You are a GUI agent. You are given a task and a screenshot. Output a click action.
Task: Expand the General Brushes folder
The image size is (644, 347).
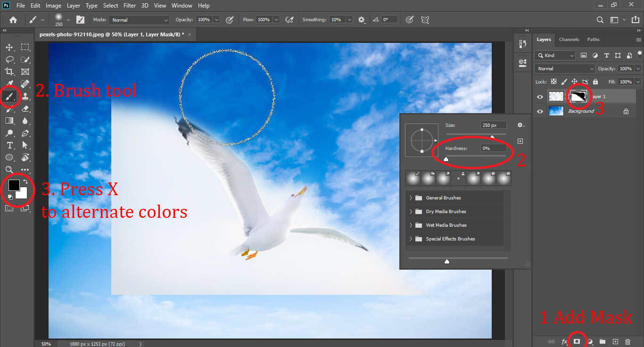pos(411,198)
